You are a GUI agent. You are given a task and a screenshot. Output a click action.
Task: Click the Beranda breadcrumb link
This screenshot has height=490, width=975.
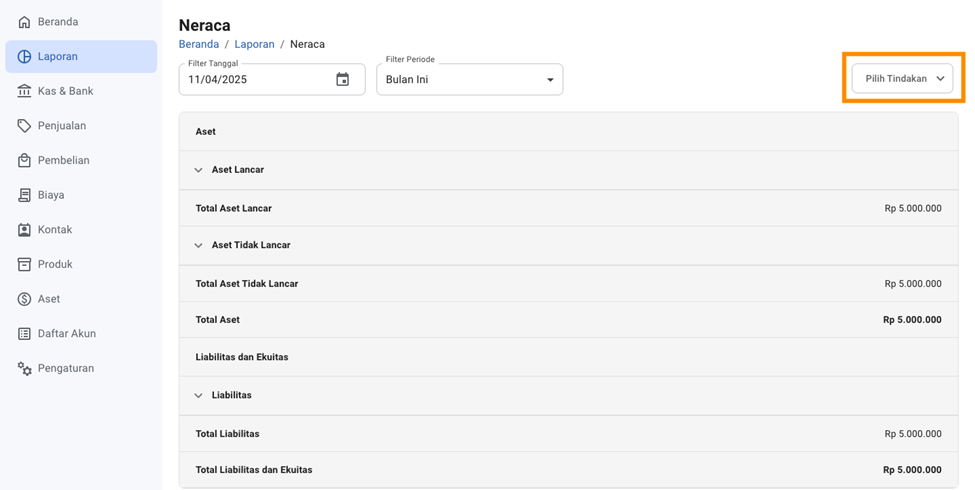point(198,44)
